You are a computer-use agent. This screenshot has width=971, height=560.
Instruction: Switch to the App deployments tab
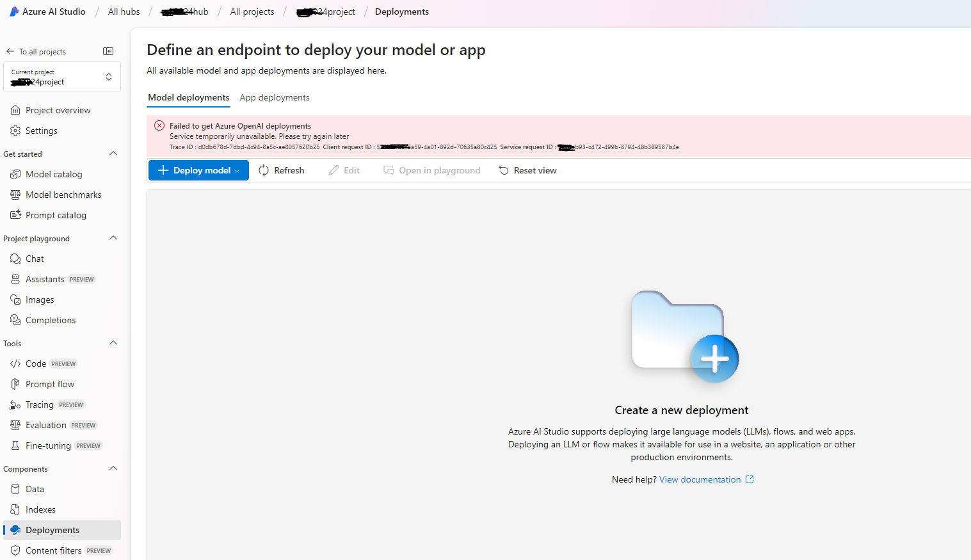(x=275, y=97)
